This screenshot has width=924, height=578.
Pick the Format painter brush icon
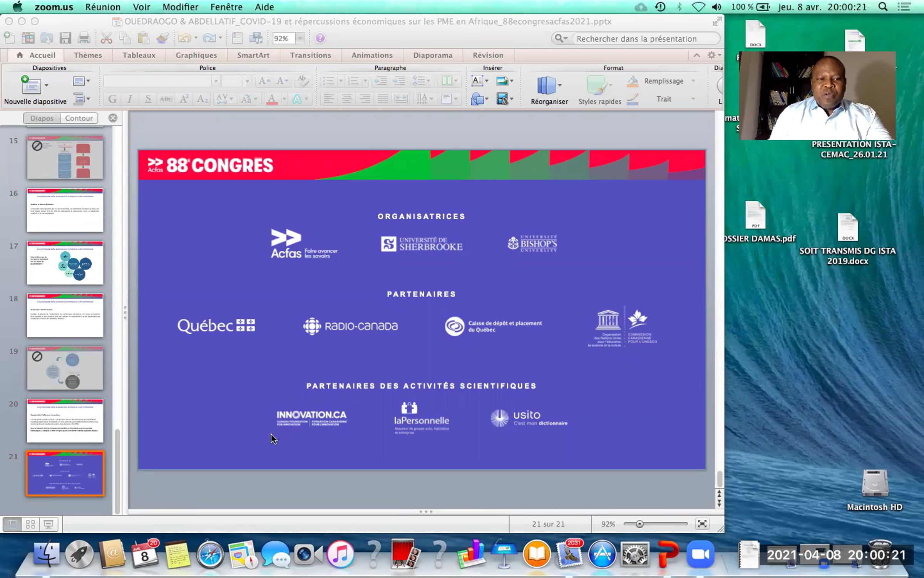[x=162, y=38]
